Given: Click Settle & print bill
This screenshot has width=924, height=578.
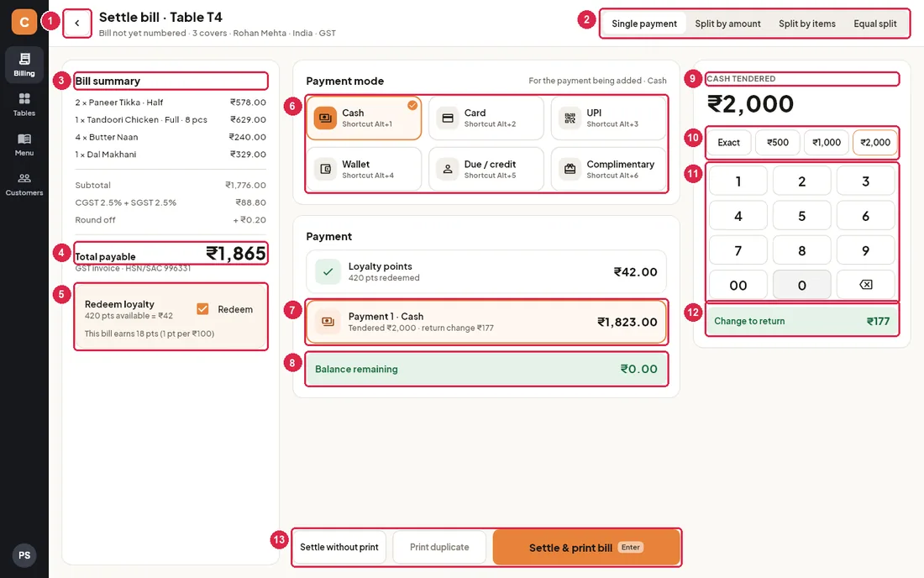Looking at the screenshot, I should pos(586,548).
